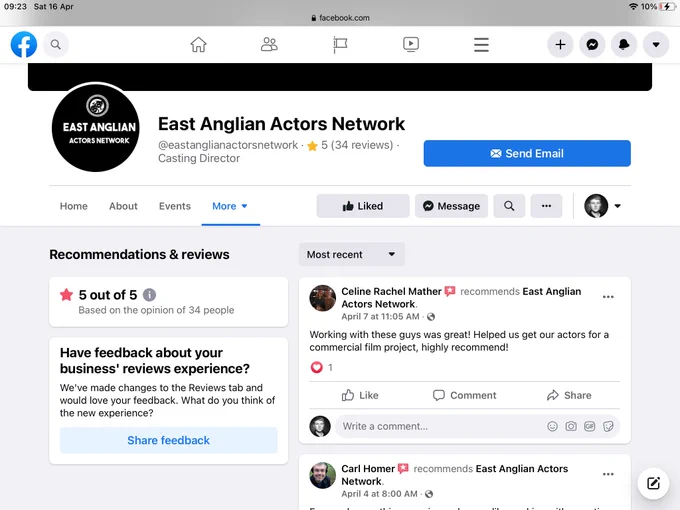Open Celine Rachel Mather's profile picture

pyautogui.click(x=322, y=298)
